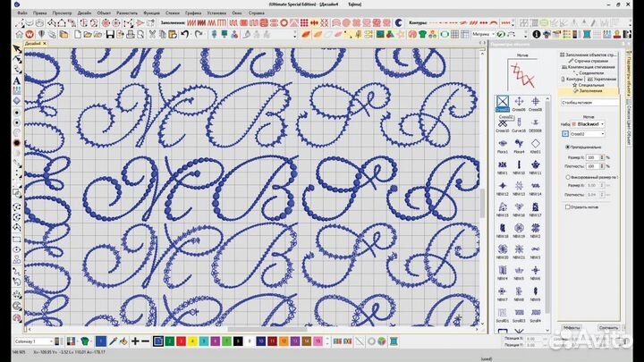Open the Стежки menu
This screenshot has width=644, height=362.
(x=173, y=13)
